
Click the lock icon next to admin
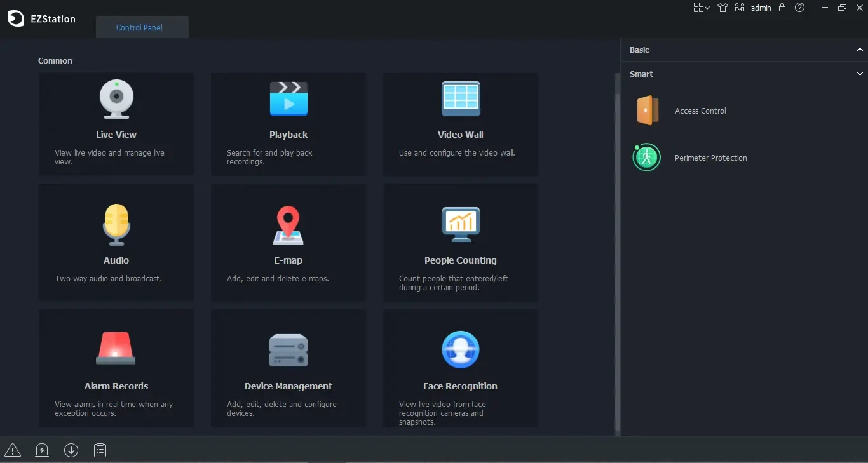(782, 8)
